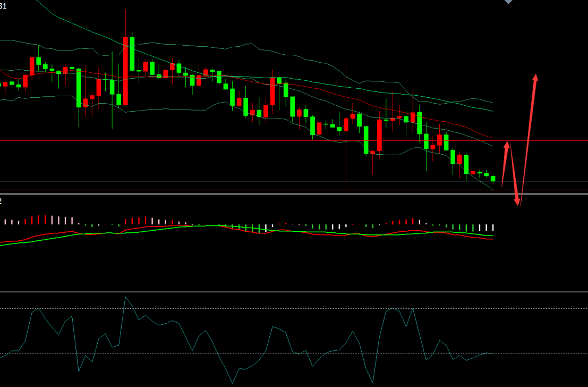This screenshot has height=387, width=588.
Task: Select the tall red vertical line on chart
Action: click(x=346, y=124)
